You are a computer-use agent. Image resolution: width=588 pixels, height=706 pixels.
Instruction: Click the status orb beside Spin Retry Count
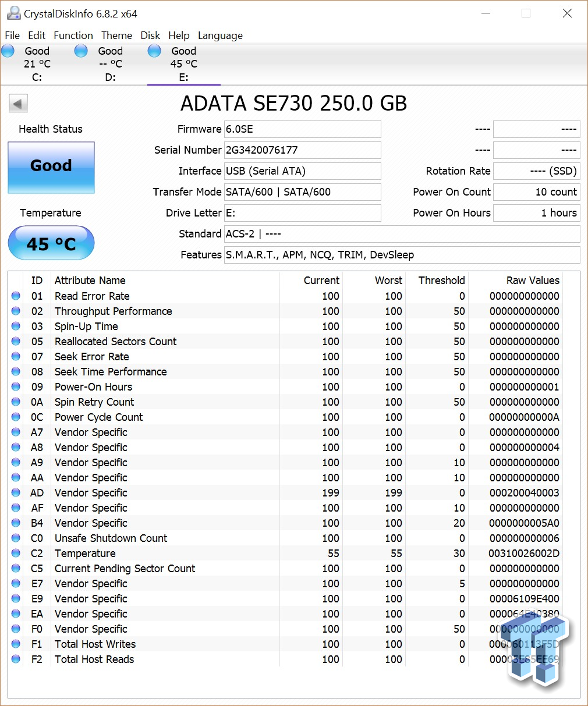[x=16, y=402]
